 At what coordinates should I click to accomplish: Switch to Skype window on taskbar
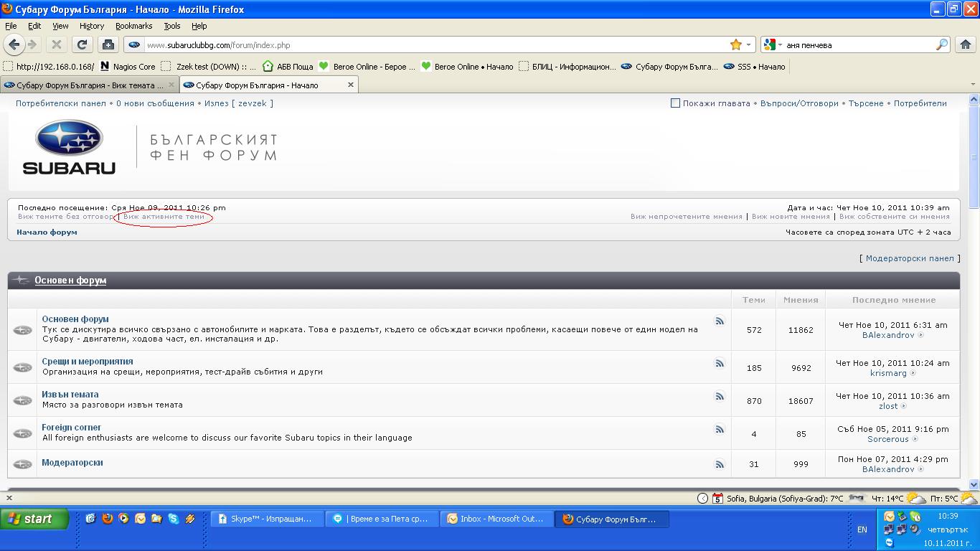coord(266,519)
